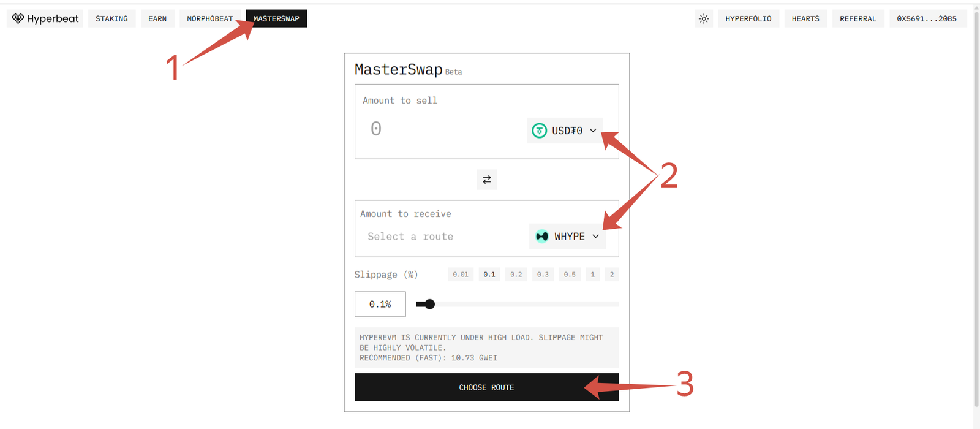Switch to the Morphobeat tab
This screenshot has height=429, width=980.
[209, 18]
